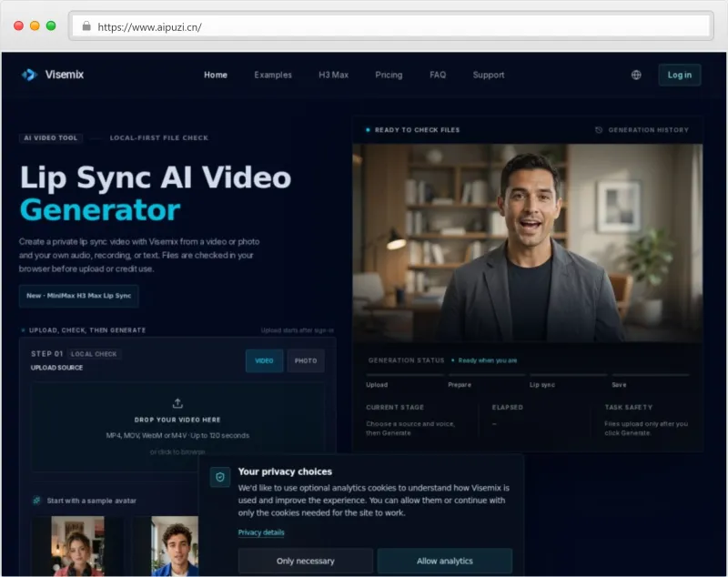728x577 pixels.
Task: Switch upload source to Video
Action: 264,360
